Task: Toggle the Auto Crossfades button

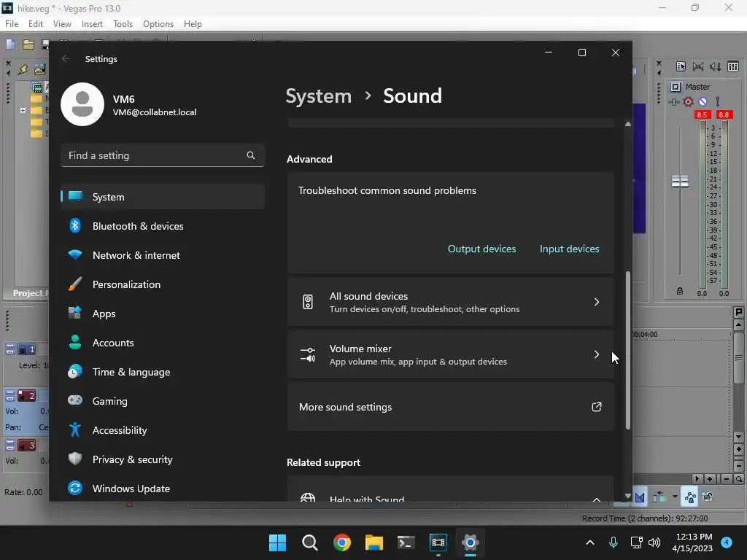Action: coord(640,497)
